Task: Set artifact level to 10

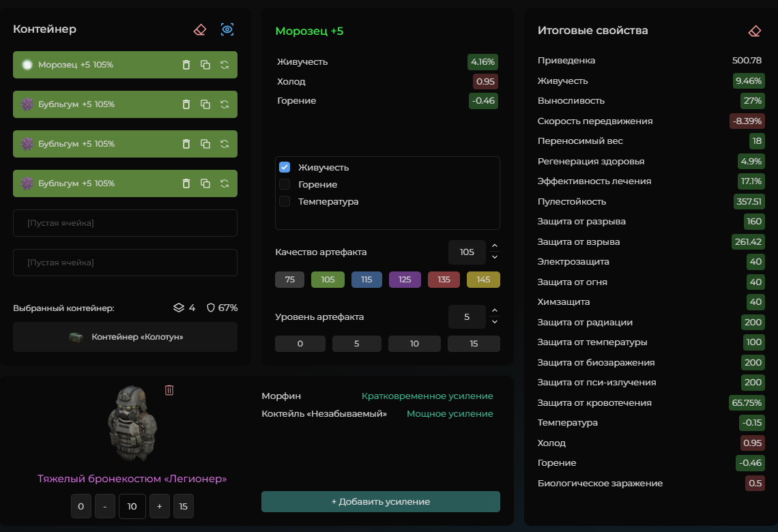Action: (x=414, y=344)
